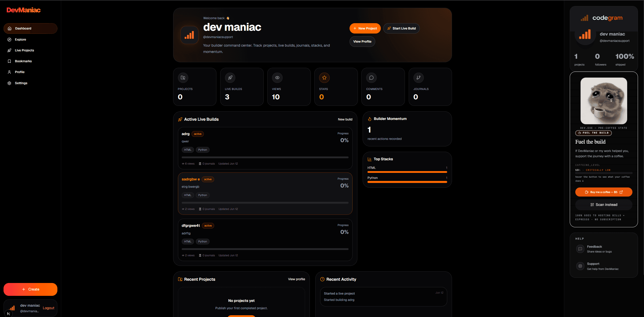Open Bookmarks in the sidebar

[30, 61]
